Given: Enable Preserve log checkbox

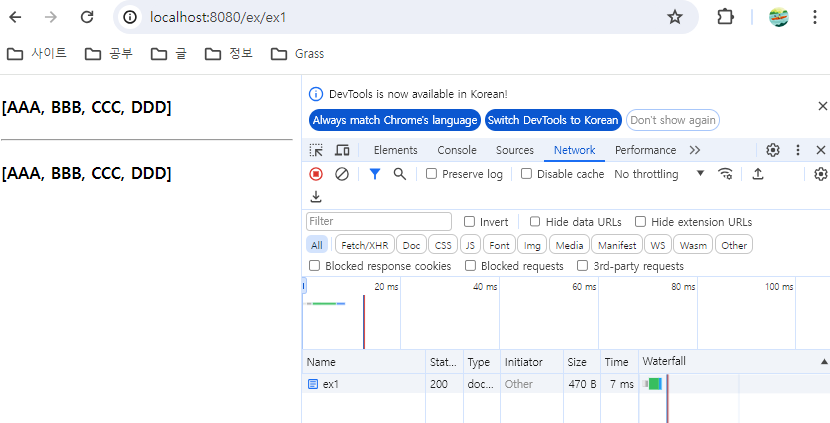Looking at the screenshot, I should (431, 174).
